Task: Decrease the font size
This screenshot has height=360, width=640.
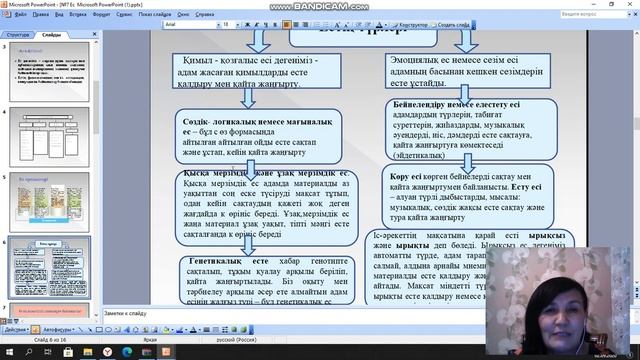Action: point(347,25)
